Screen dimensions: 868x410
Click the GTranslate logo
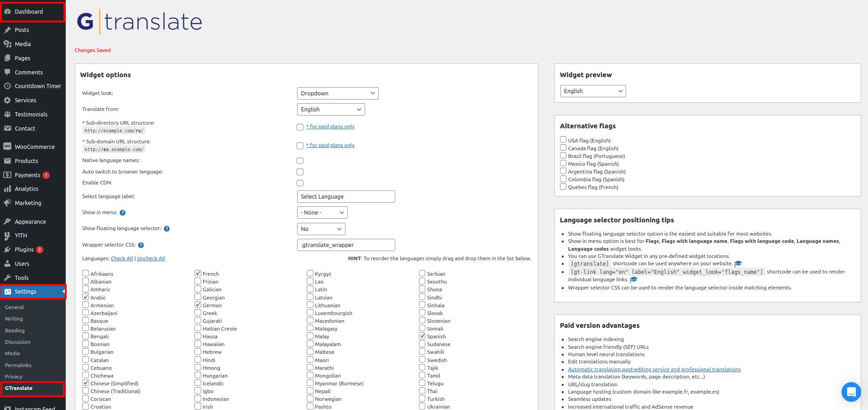140,21
